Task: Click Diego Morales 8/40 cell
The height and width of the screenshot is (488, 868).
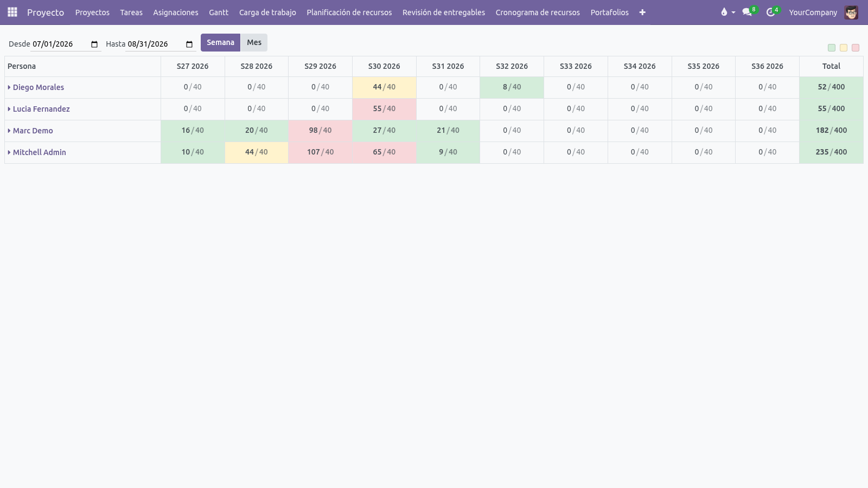Action: tap(512, 87)
